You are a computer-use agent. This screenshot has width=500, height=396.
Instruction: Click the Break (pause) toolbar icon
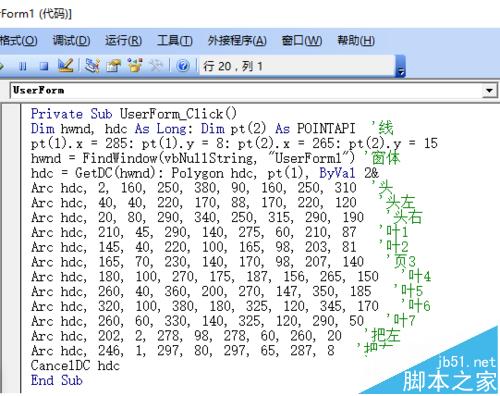click(23, 66)
